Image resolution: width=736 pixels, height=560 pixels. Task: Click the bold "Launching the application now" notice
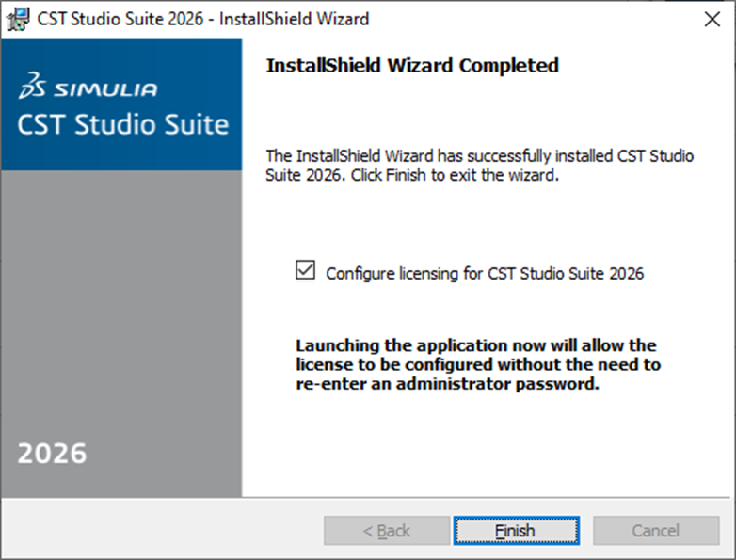[478, 364]
